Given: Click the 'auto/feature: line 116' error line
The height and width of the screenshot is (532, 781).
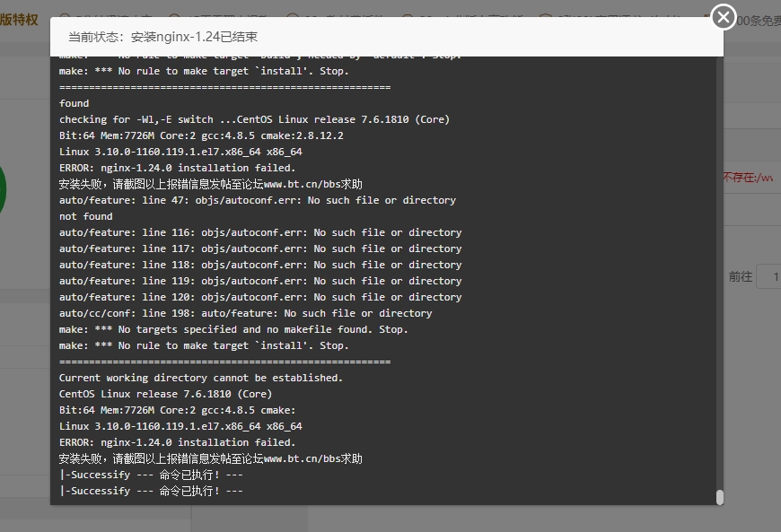Looking at the screenshot, I should [x=260, y=232].
